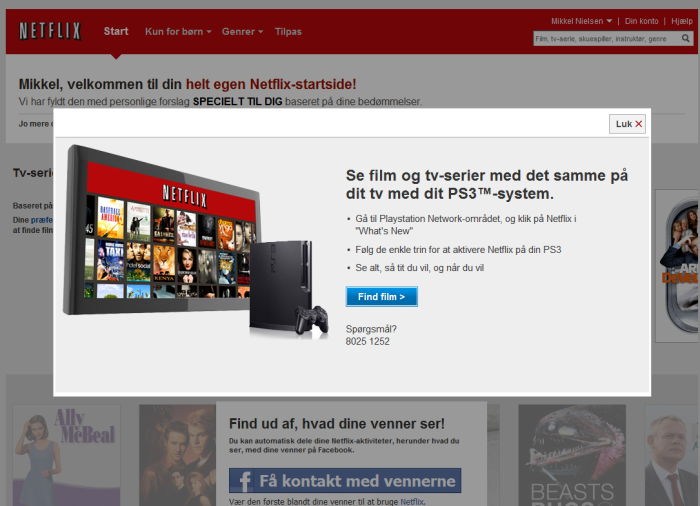This screenshot has height=506, width=700.
Task: Open the Start tab
Action: 116,31
